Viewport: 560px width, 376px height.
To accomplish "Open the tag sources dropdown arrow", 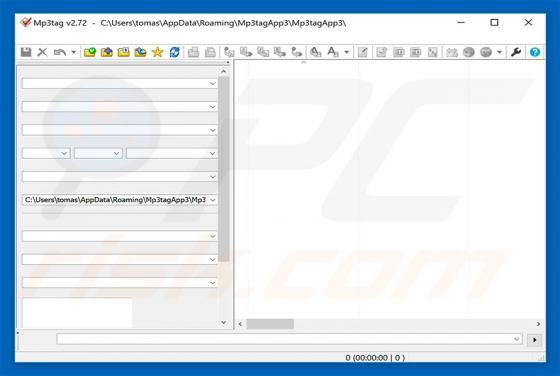I will pyautogui.click(x=499, y=52).
